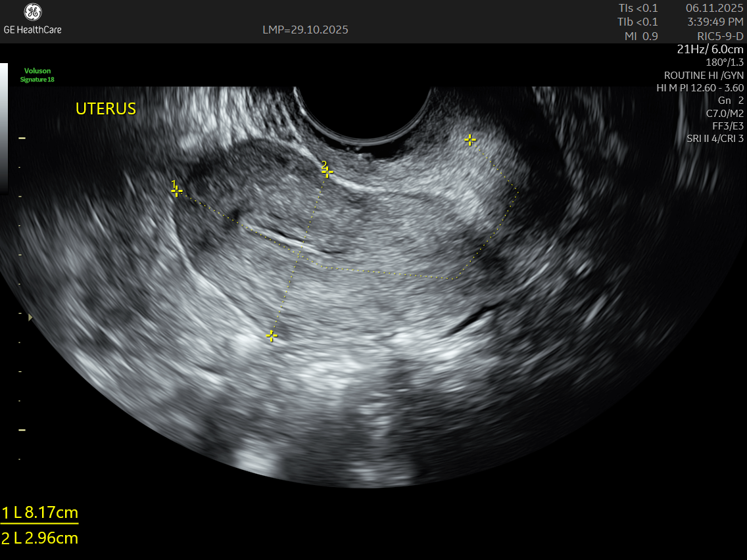Click the 2 L 2.96cm measurement result
747x560 pixels.
tap(39, 538)
